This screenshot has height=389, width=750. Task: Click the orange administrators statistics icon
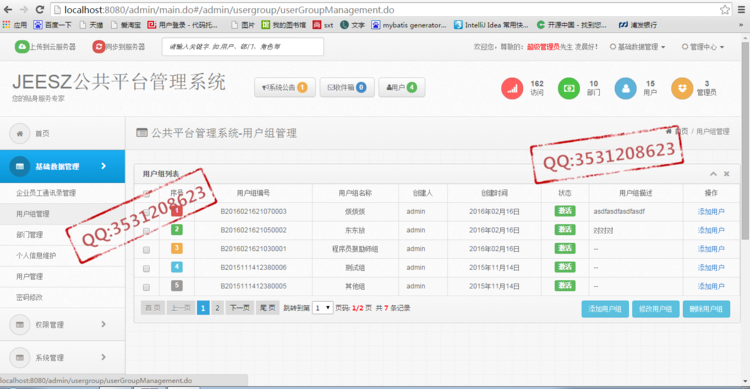[682, 89]
